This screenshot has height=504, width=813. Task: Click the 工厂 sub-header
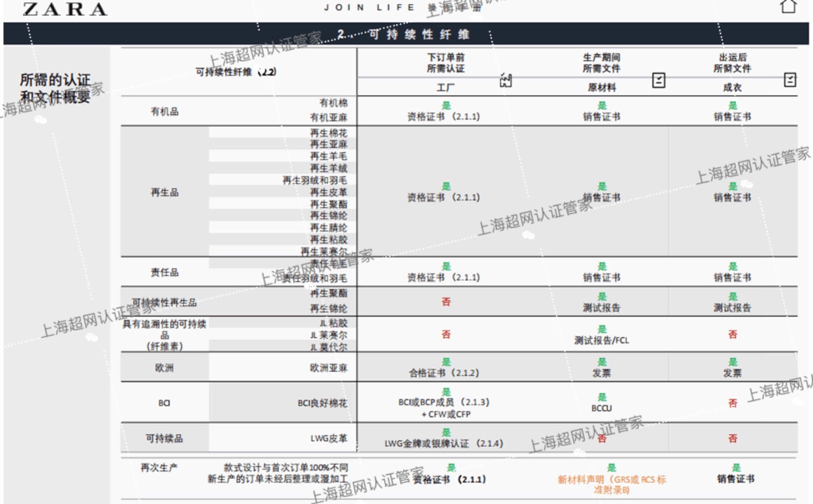[445, 88]
